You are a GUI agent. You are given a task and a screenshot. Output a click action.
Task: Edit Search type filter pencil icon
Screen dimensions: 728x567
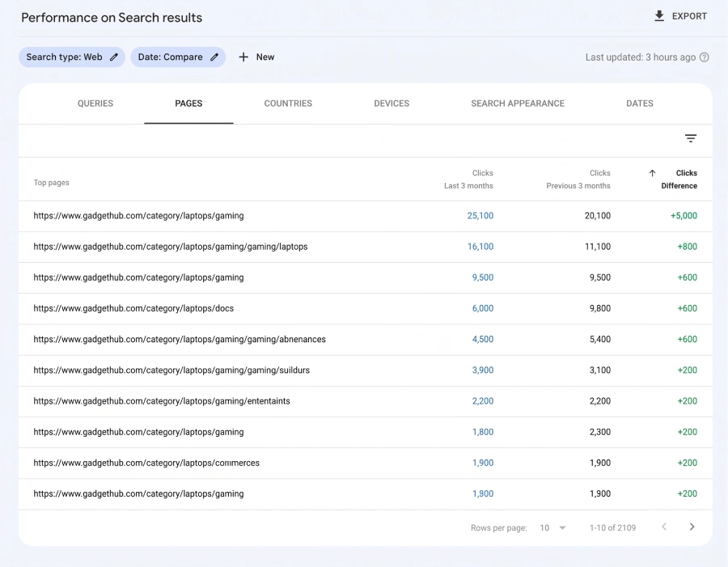click(x=114, y=57)
